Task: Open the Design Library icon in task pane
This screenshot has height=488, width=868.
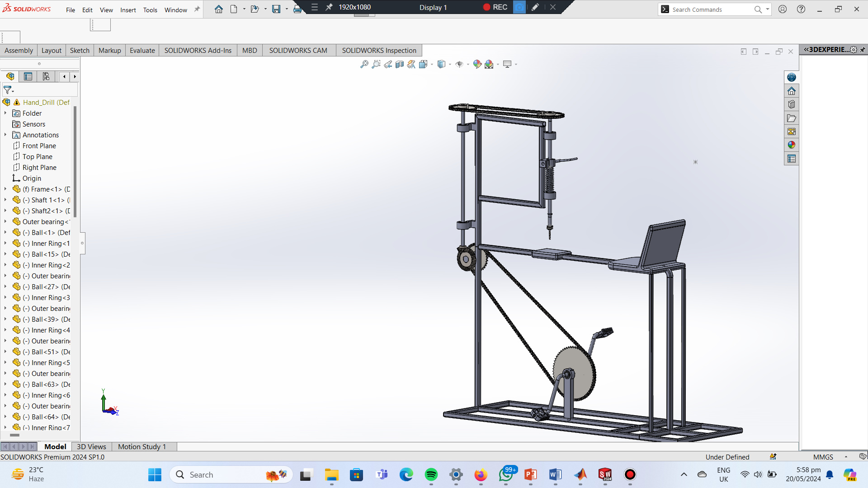Action: coord(791,104)
